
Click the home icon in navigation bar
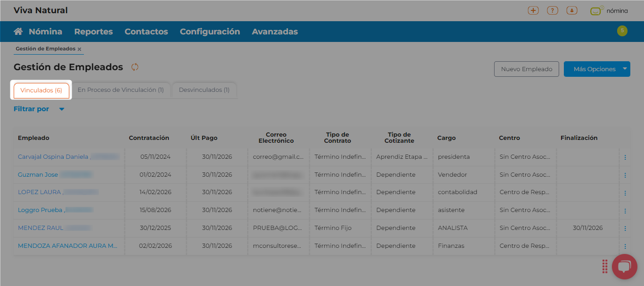pyautogui.click(x=18, y=32)
